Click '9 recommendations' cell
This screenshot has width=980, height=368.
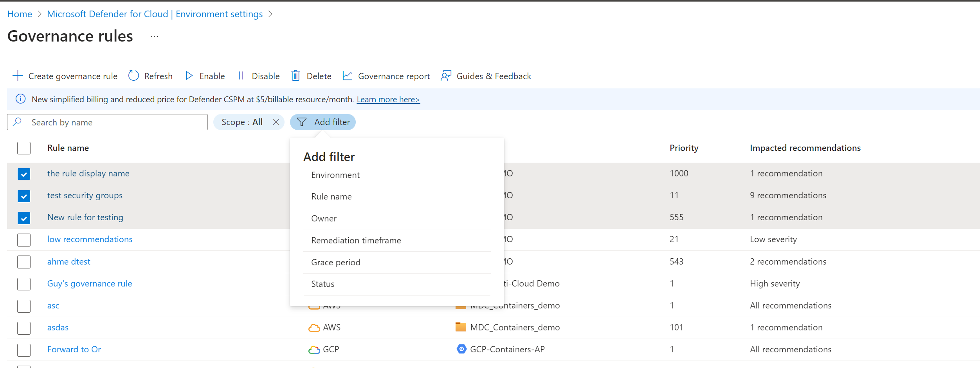pos(788,195)
